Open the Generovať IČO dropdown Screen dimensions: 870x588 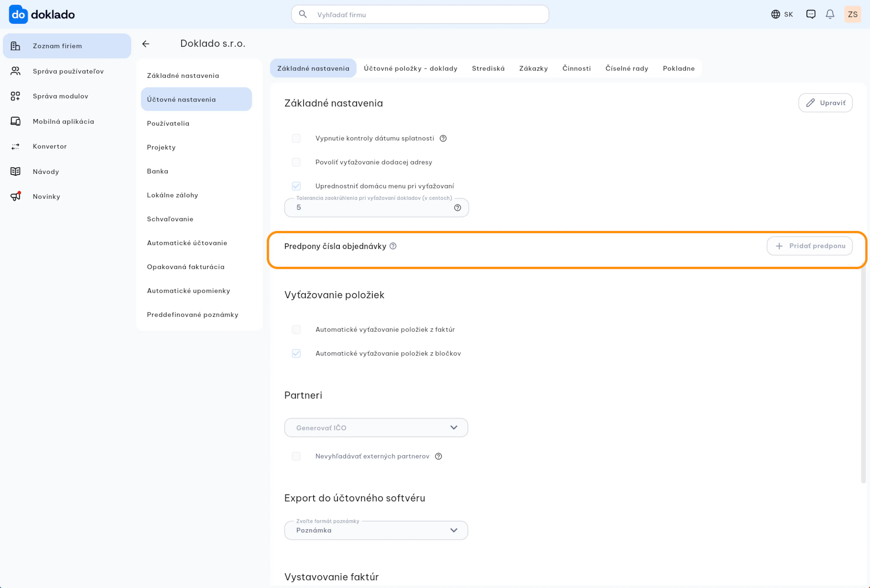click(376, 427)
